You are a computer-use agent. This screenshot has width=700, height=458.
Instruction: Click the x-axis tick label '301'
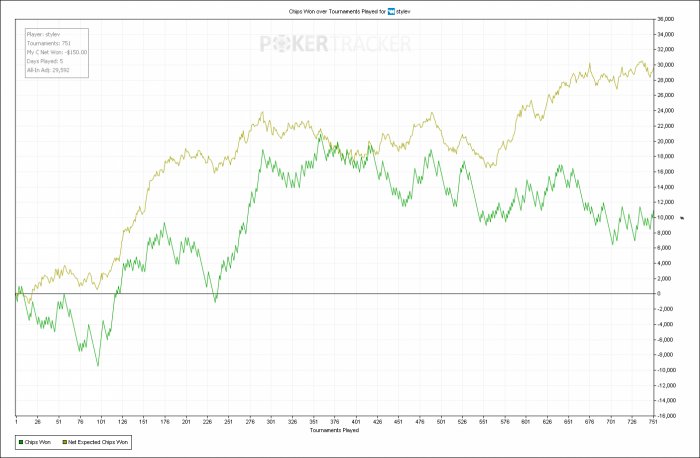271,421
